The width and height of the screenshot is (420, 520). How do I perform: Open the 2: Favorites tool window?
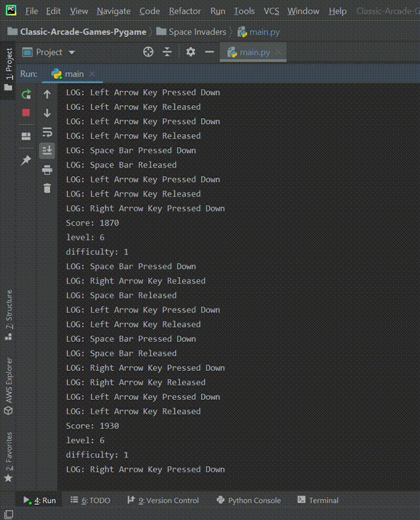(9, 457)
